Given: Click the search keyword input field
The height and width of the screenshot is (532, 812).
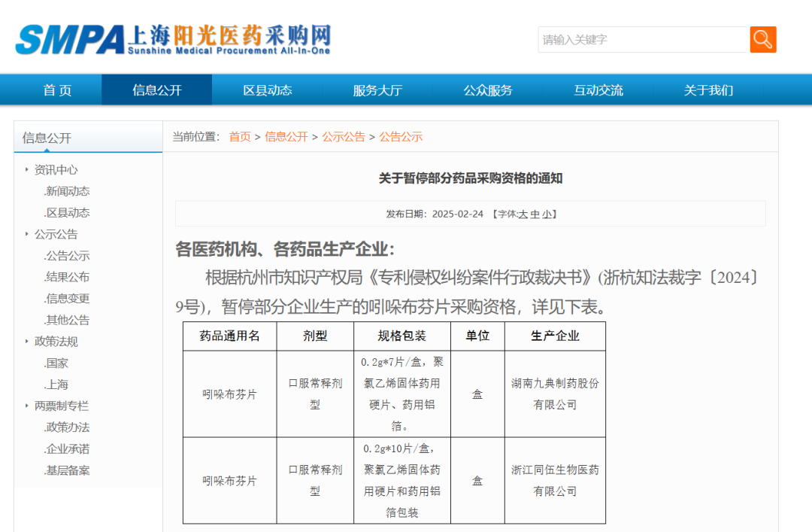Looking at the screenshot, I should (x=643, y=39).
